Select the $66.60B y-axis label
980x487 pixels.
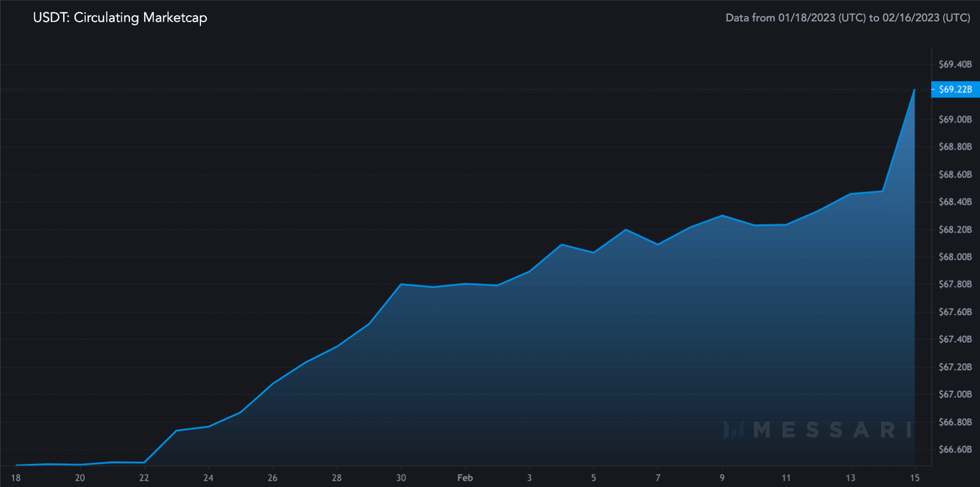[x=956, y=449]
